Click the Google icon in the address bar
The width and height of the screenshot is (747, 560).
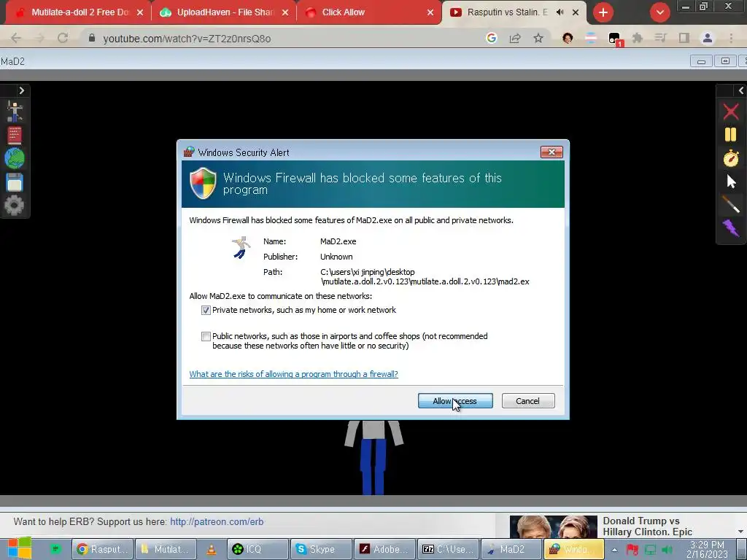[492, 38]
